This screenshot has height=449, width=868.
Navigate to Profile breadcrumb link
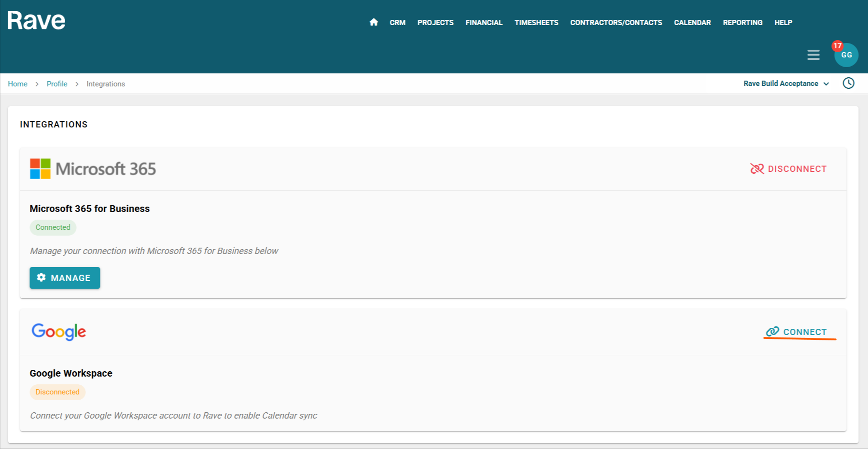click(x=57, y=84)
